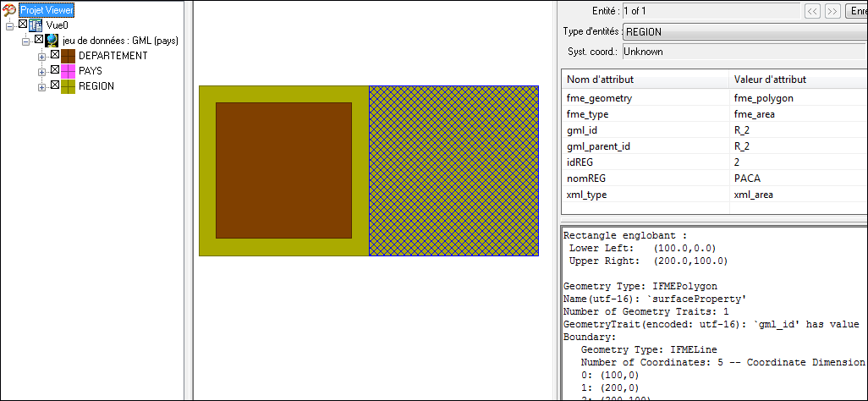Image resolution: width=868 pixels, height=401 pixels.
Task: Toggle the Vue0 visibility checkbox
Action: (x=23, y=25)
